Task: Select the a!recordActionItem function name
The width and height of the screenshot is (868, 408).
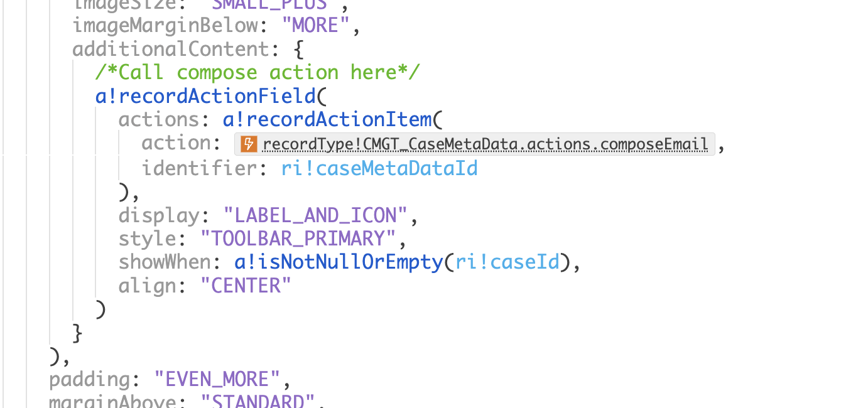Action: 328,119
